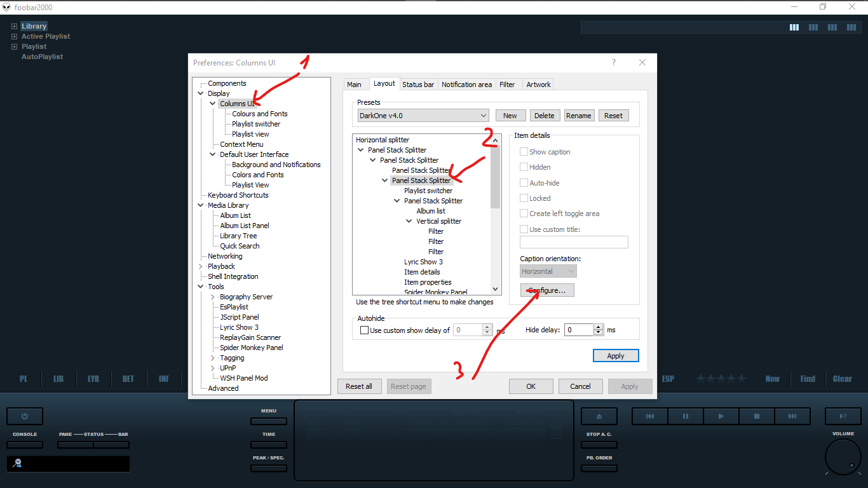Viewport: 868px width, 488px height.
Task: Toggle the Locked checkbox
Action: click(x=524, y=198)
